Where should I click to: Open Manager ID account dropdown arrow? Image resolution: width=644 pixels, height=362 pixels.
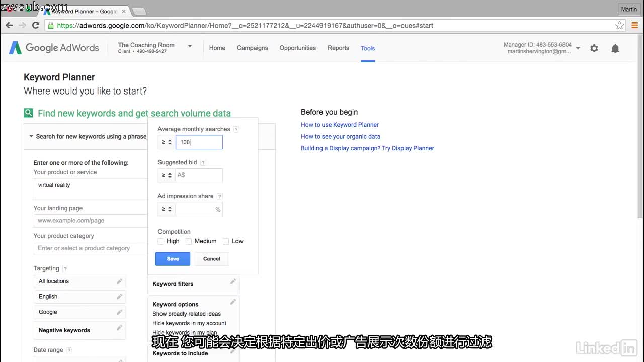(x=578, y=48)
